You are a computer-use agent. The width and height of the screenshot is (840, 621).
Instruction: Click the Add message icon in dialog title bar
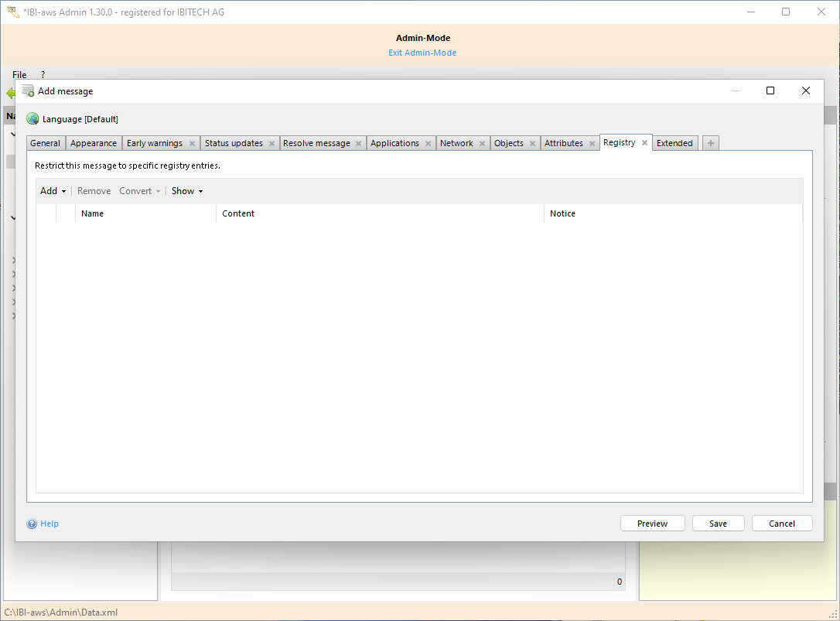[x=27, y=90]
